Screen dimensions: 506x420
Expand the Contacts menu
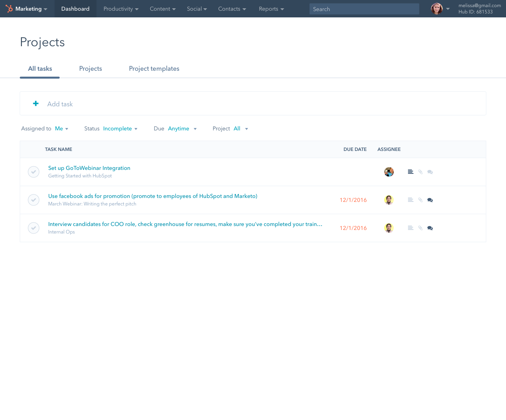pos(232,9)
